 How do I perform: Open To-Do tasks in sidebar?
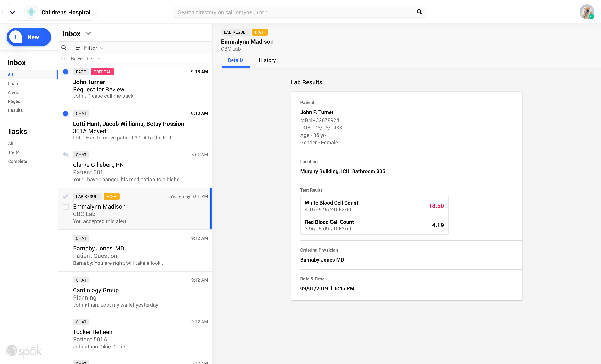14,152
